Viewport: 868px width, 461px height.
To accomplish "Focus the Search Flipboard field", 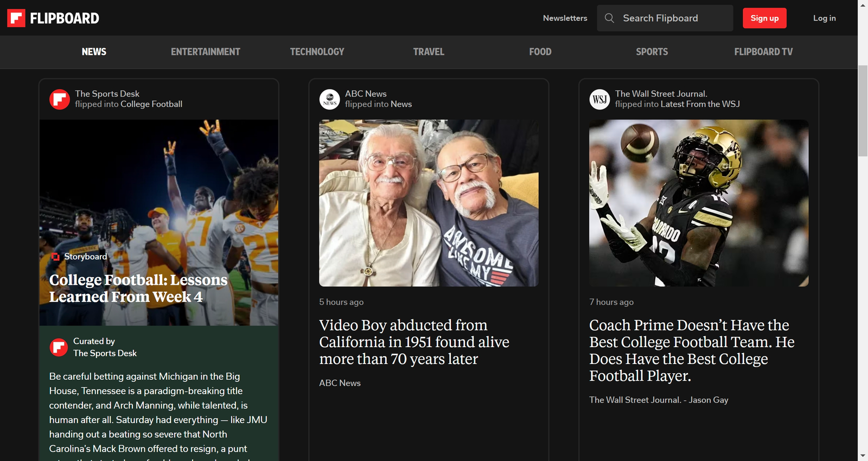I will tap(665, 18).
